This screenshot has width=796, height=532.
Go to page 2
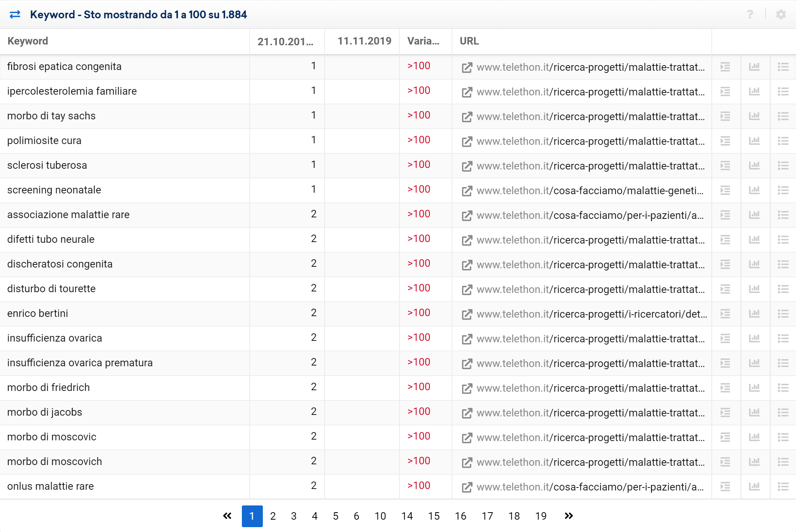pyautogui.click(x=273, y=516)
